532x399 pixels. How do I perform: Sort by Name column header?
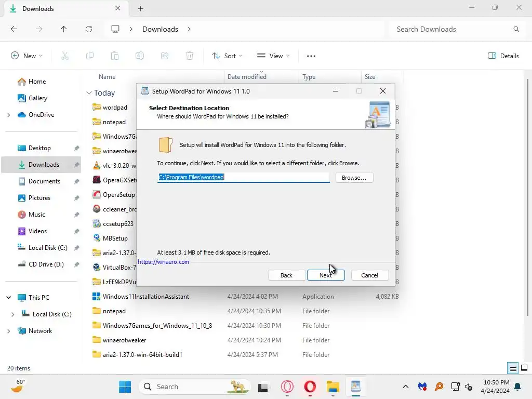(107, 77)
